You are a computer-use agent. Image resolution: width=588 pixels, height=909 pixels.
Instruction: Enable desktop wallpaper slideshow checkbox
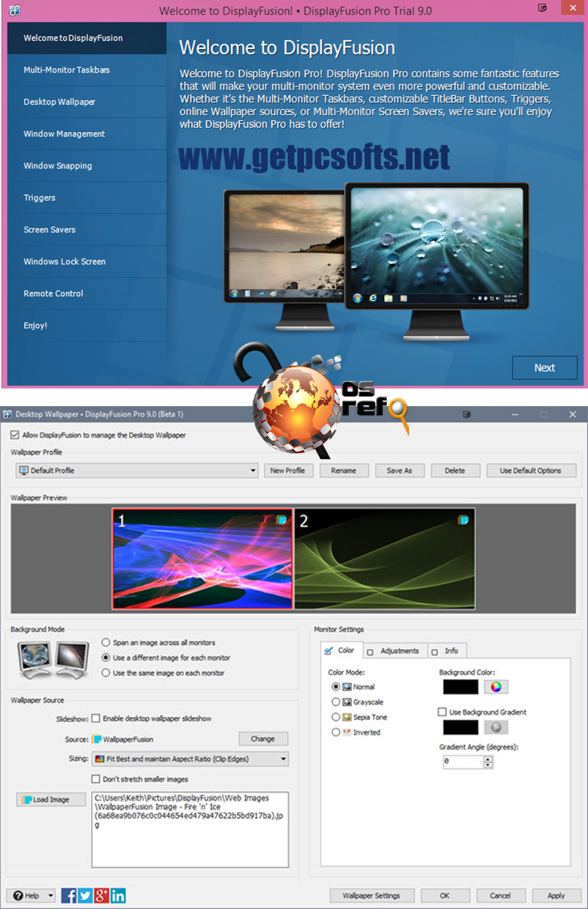pos(96,718)
